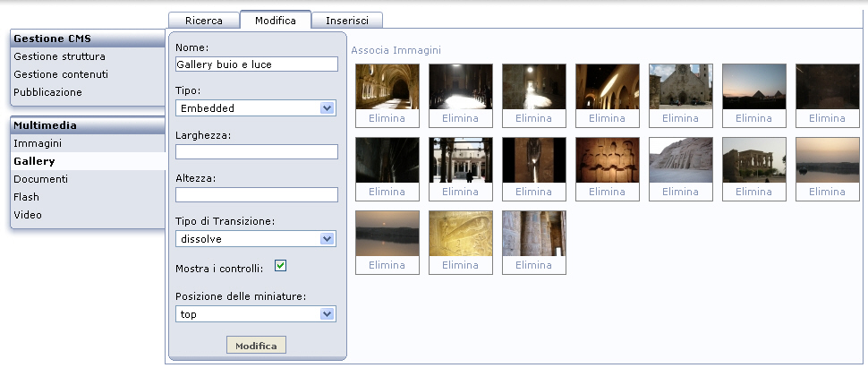Uncheck the Mostra i controlli checkbox
The image size is (868, 368).
[x=281, y=266]
